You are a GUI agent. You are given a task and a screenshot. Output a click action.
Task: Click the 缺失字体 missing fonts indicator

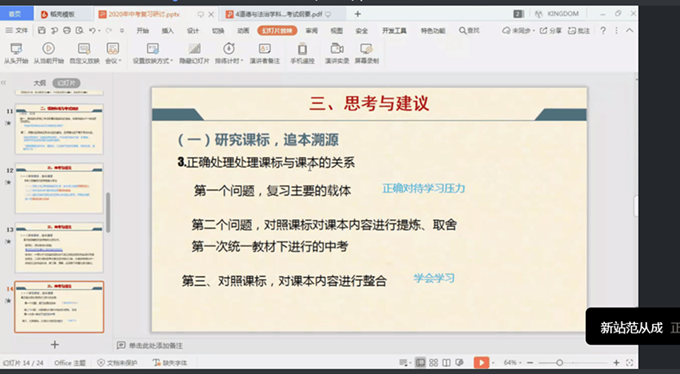[x=170, y=363]
